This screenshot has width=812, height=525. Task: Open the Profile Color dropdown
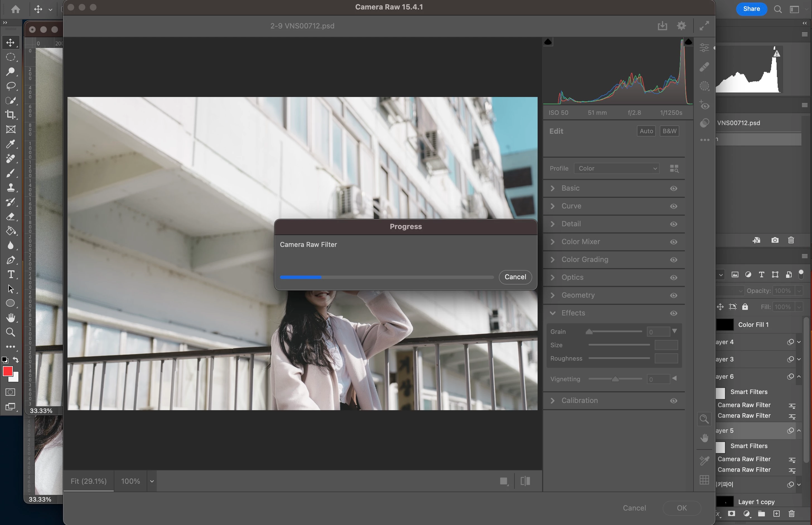coord(617,168)
